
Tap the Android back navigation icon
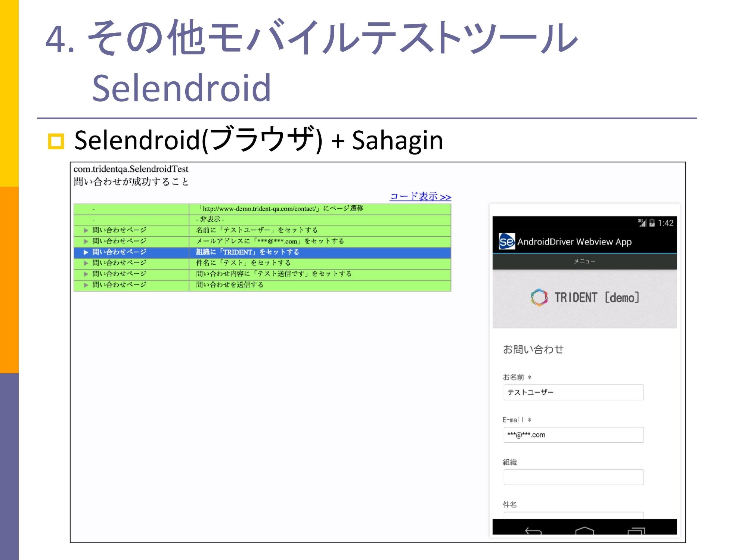pos(533,531)
